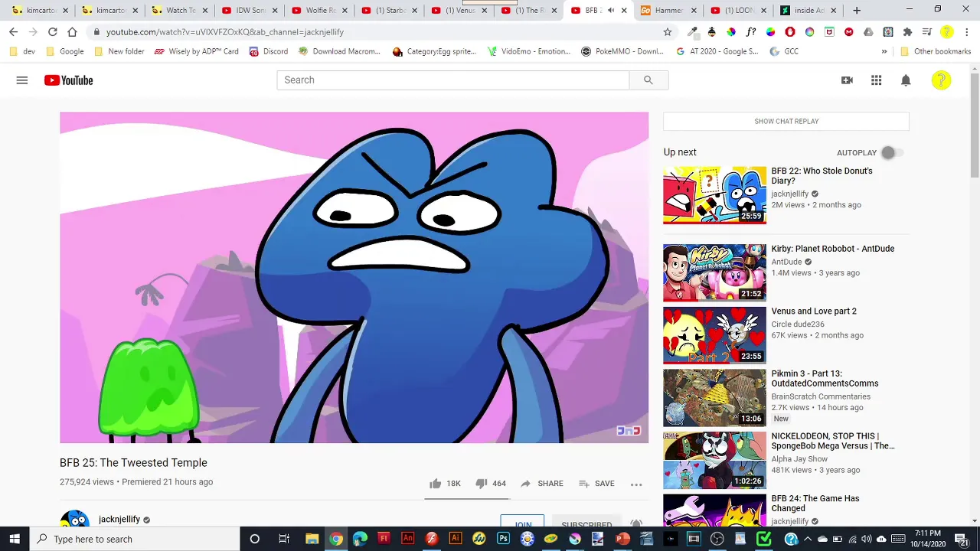Viewport: 980px width, 551px height.
Task: Open BFB 22 Who Stole Donut's Diary thumbnail
Action: pyautogui.click(x=714, y=195)
